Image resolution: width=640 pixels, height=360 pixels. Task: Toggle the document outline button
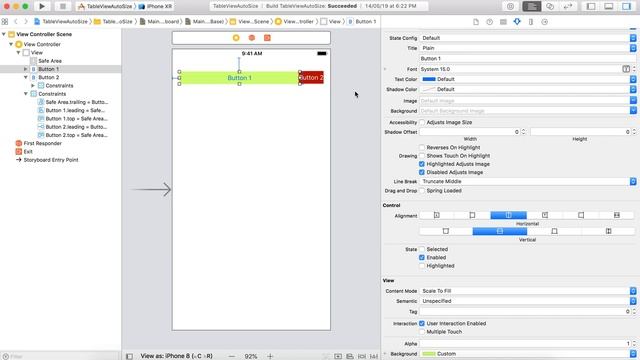click(129, 356)
